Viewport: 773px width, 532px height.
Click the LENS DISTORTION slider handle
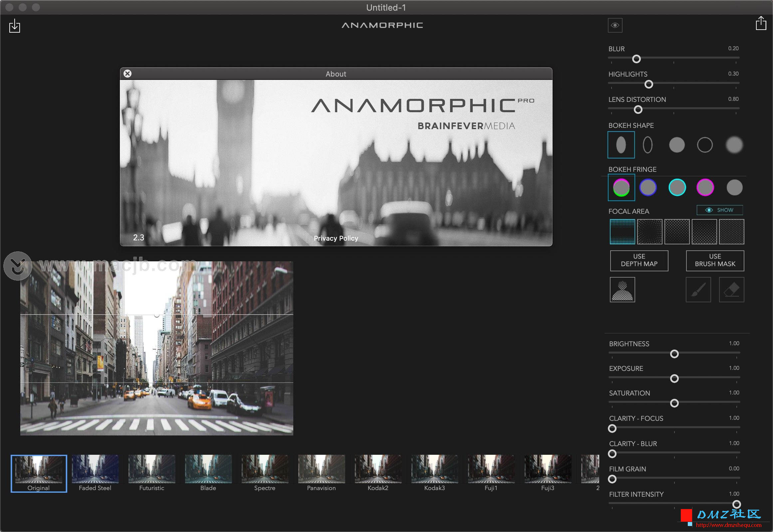click(x=638, y=110)
